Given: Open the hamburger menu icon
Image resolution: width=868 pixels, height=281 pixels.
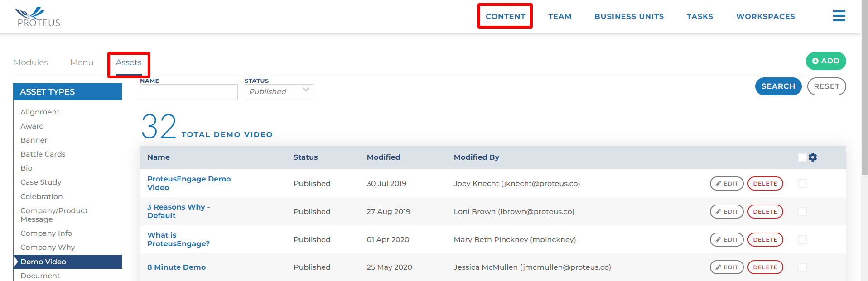Looking at the screenshot, I should pyautogui.click(x=839, y=16).
